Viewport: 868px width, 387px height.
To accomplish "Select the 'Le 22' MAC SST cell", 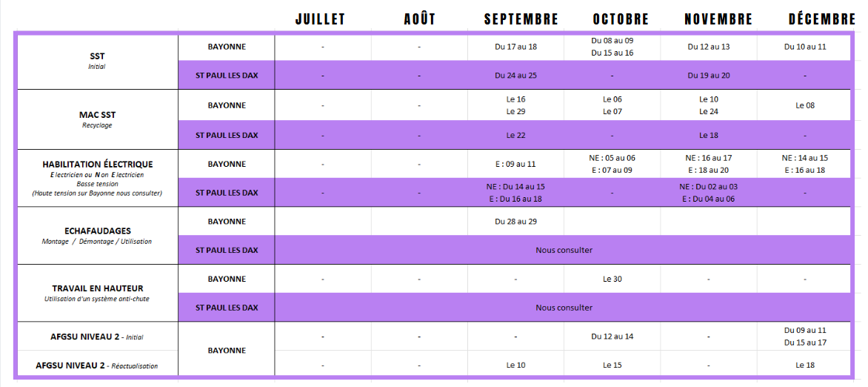I will (x=516, y=135).
